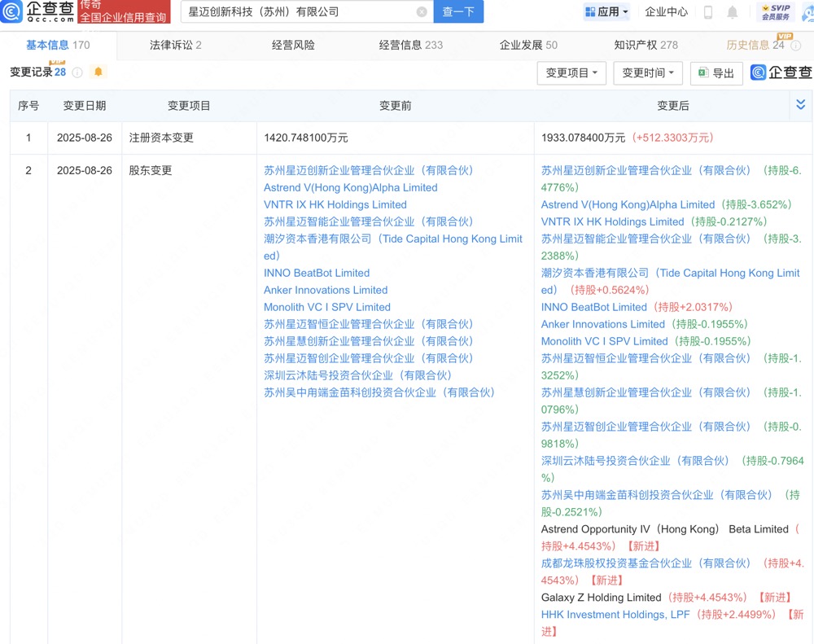Open VNTR IX HK Holdings Limited in 变更后 column
814x644 pixels.
point(613,221)
